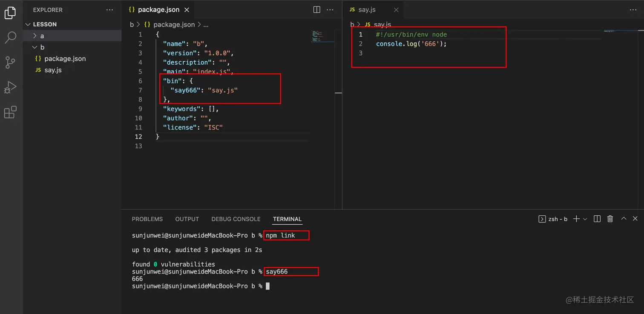Click breadcrumb b above package.json editor
Viewport: 644px width, 314px height.
pyautogui.click(x=132, y=25)
